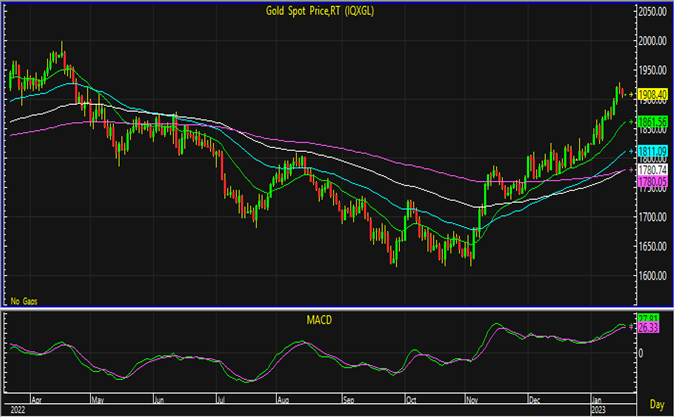This screenshot has width=675, height=418.
Task: Select the green 1861.56 moving average tag
Action: click(653, 121)
